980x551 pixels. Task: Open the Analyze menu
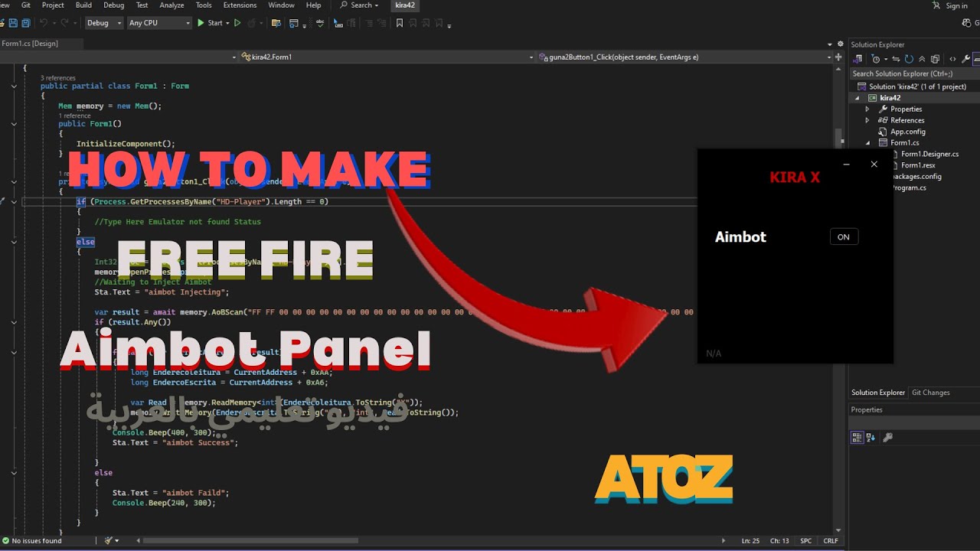pos(171,5)
